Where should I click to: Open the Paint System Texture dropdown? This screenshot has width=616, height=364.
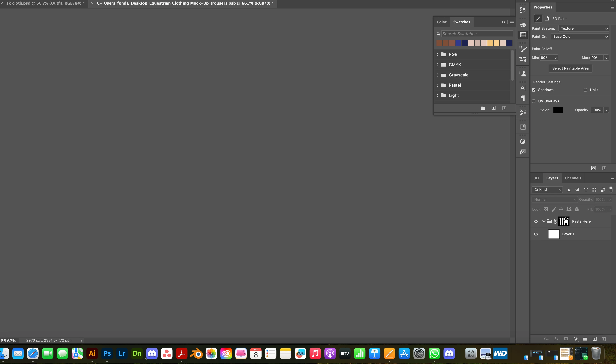pyautogui.click(x=583, y=28)
